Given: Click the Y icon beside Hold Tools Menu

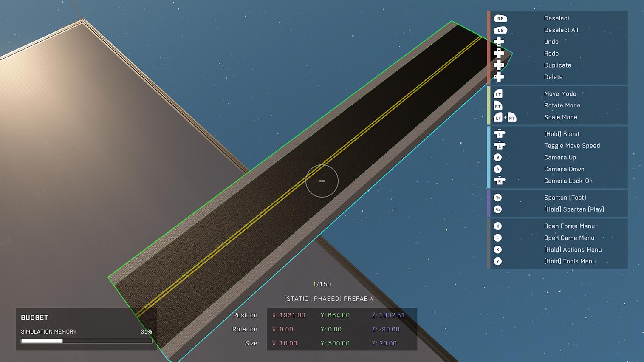Looking at the screenshot, I should pyautogui.click(x=498, y=261).
